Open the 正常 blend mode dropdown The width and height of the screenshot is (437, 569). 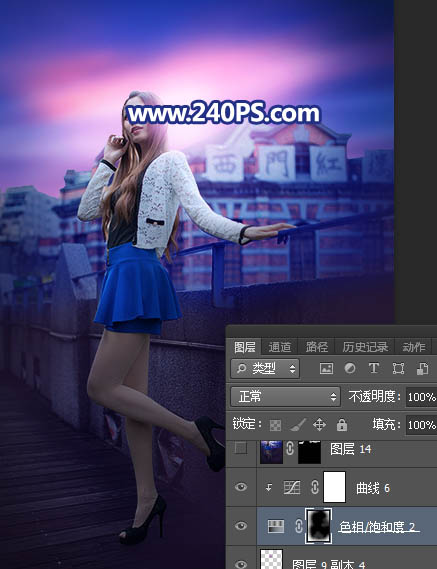pyautogui.click(x=285, y=397)
